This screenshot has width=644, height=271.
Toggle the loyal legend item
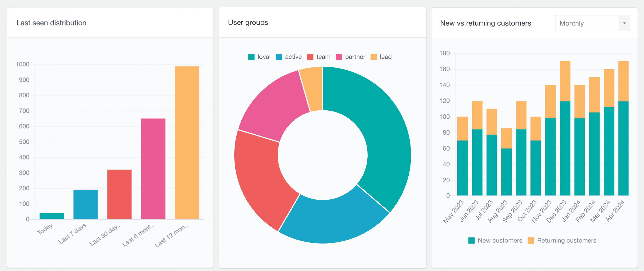[x=259, y=57]
